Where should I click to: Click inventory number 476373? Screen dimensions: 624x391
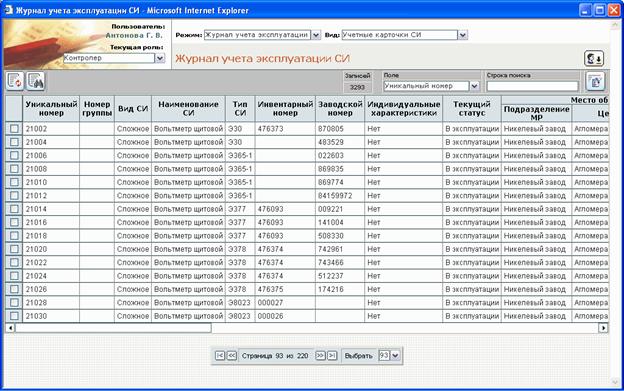pyautogui.click(x=271, y=129)
